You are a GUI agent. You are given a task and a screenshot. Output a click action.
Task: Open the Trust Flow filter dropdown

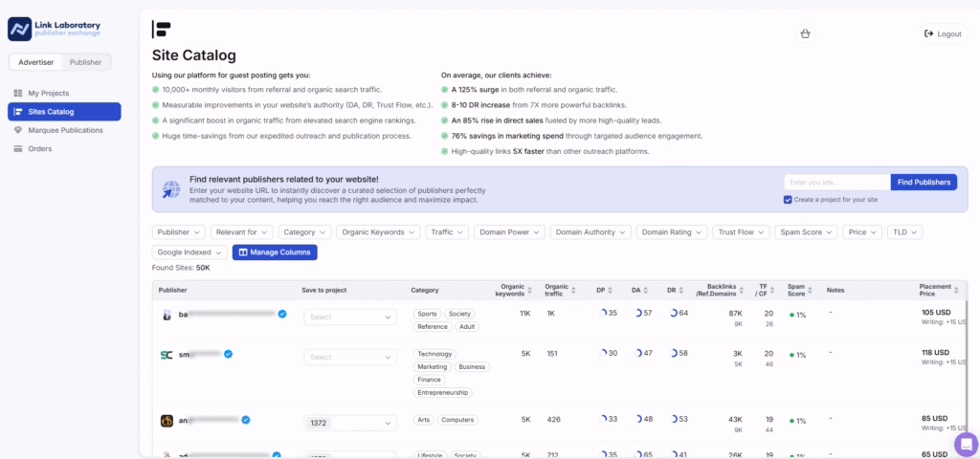click(741, 231)
